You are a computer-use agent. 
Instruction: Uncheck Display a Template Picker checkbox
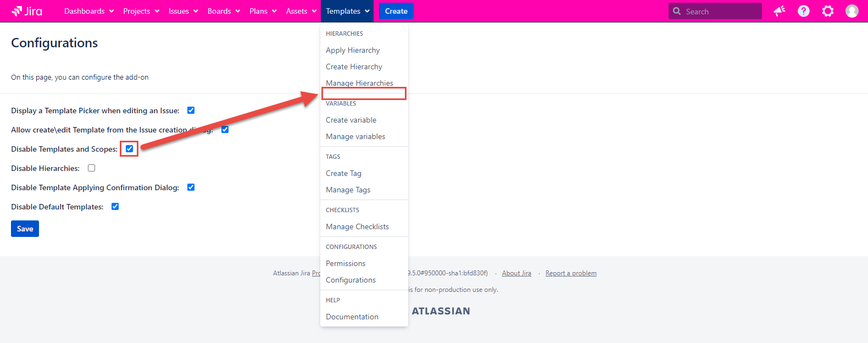coord(191,110)
